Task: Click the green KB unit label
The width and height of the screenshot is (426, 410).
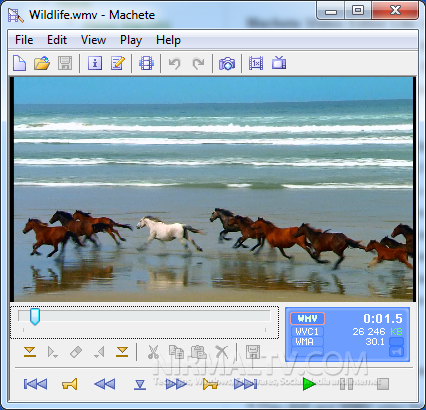Action: click(396, 332)
